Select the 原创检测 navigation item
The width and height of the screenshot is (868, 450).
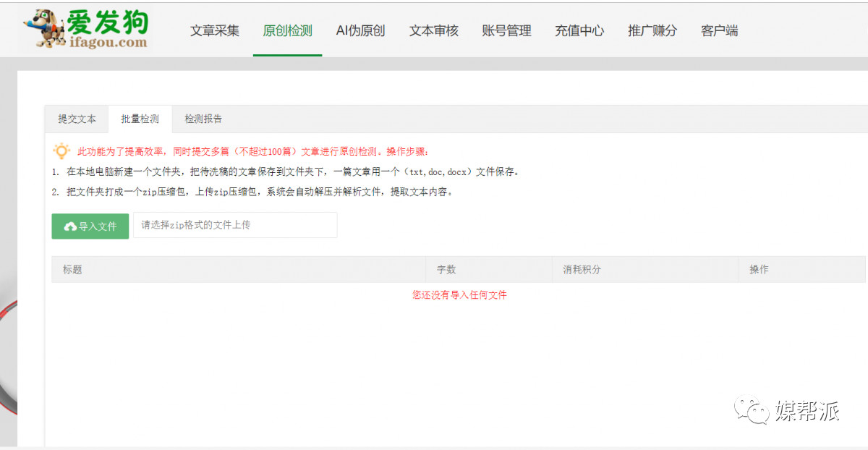(x=288, y=30)
